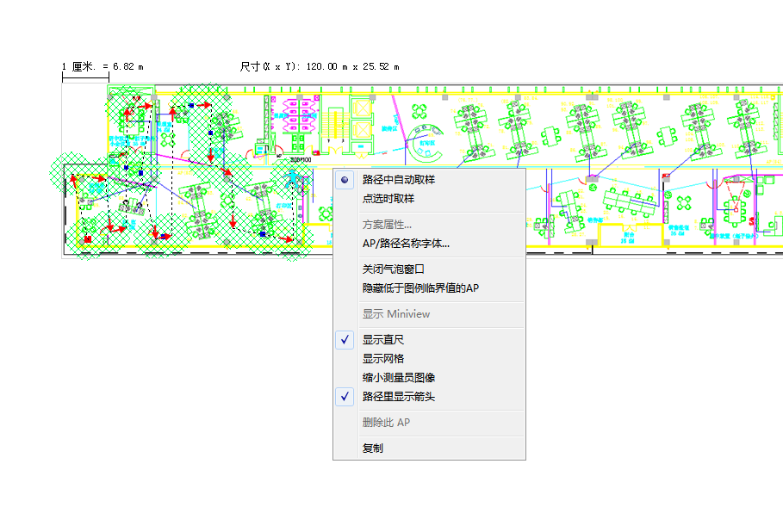Enable 显示网格 grid display
This screenshot has width=783, height=532.
tap(382, 359)
